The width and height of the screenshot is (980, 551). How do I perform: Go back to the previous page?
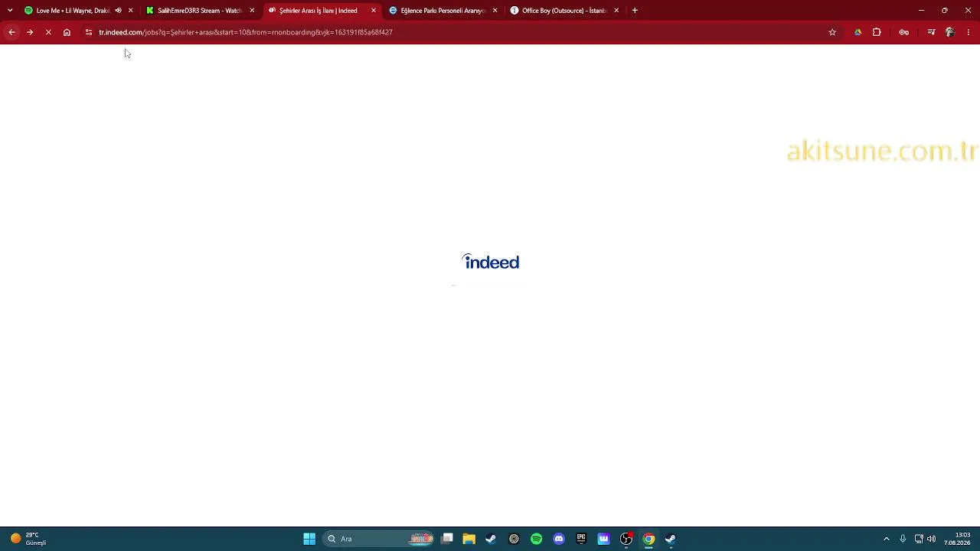pos(11,32)
